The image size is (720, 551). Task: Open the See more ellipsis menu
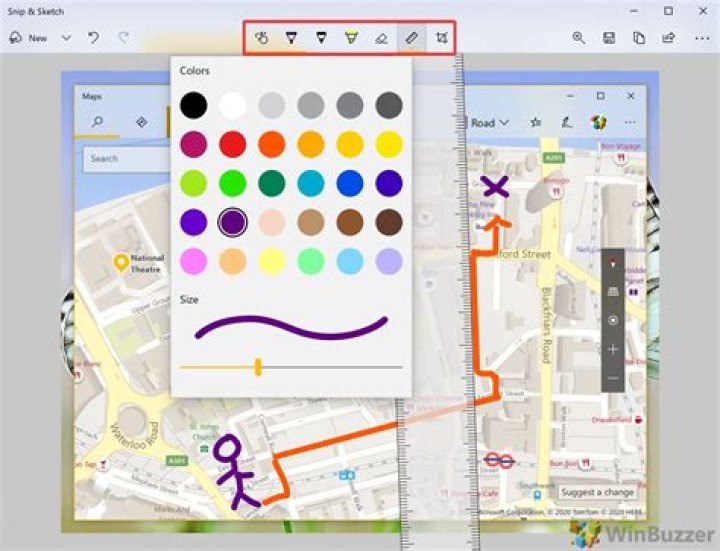[702, 39]
